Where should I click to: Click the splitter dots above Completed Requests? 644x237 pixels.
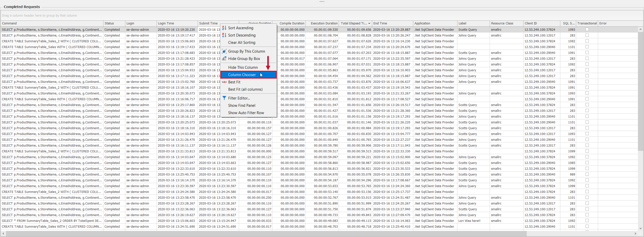322,2
